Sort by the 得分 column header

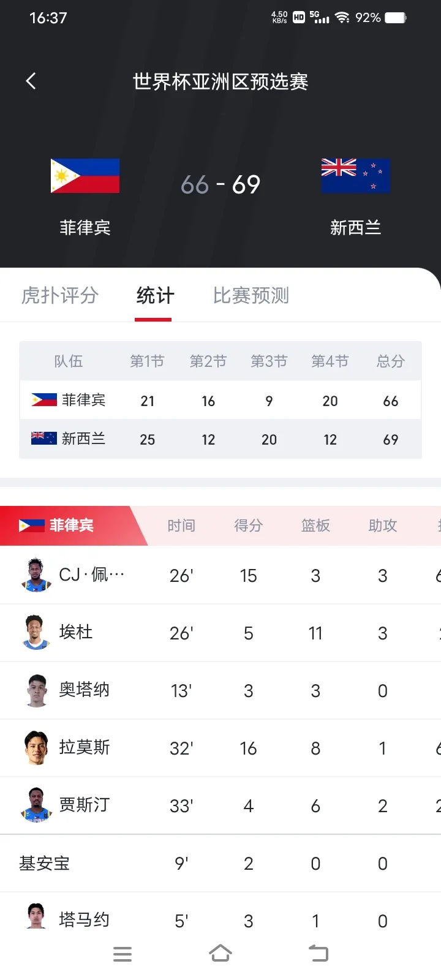pos(248,526)
